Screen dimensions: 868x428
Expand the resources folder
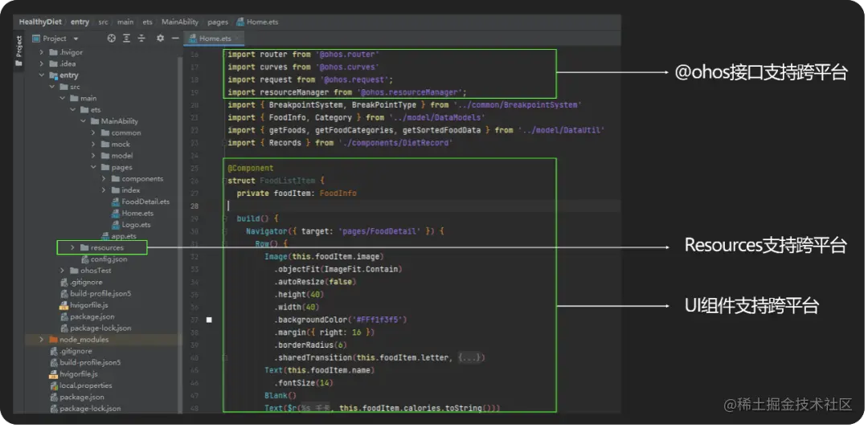click(72, 248)
